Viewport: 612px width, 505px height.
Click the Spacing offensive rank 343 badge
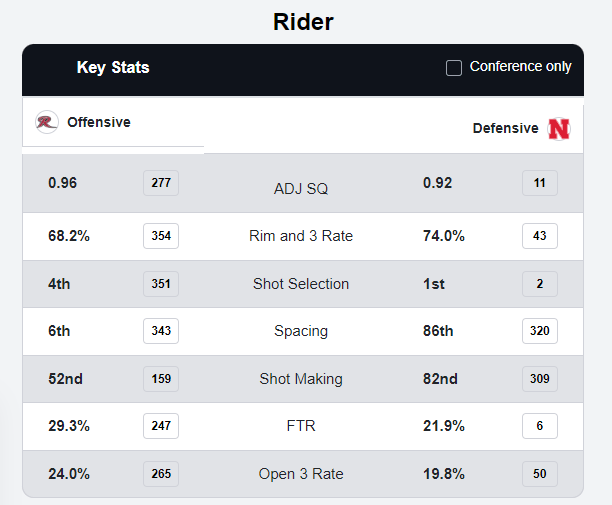[x=160, y=331]
